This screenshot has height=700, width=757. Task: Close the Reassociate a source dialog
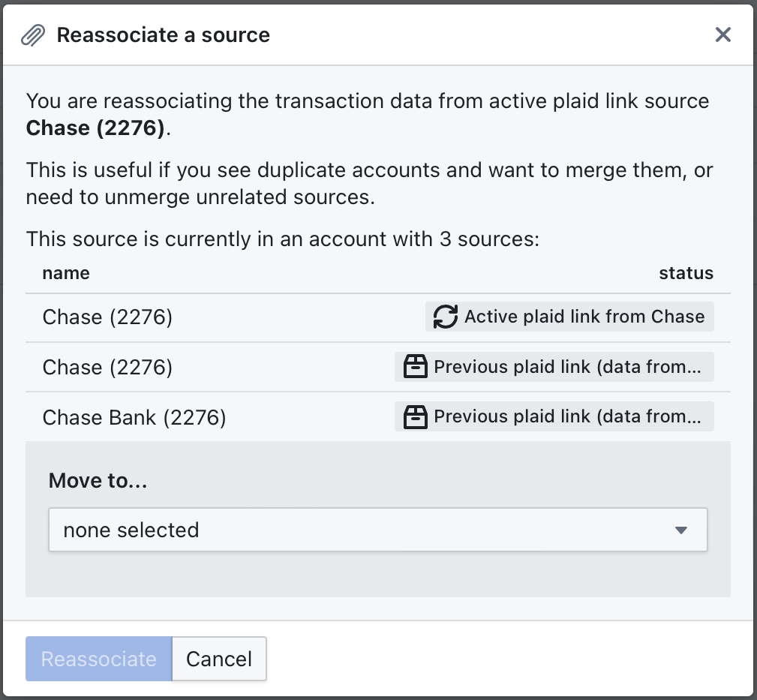722,35
